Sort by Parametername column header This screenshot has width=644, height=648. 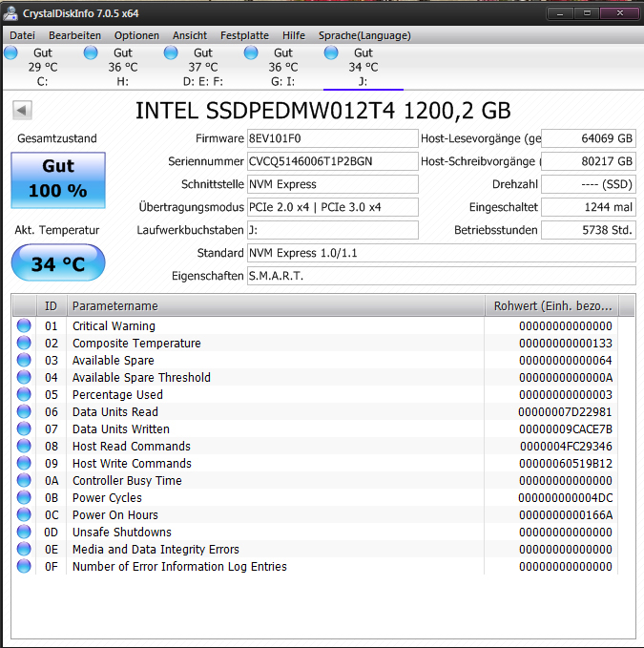pos(275,306)
